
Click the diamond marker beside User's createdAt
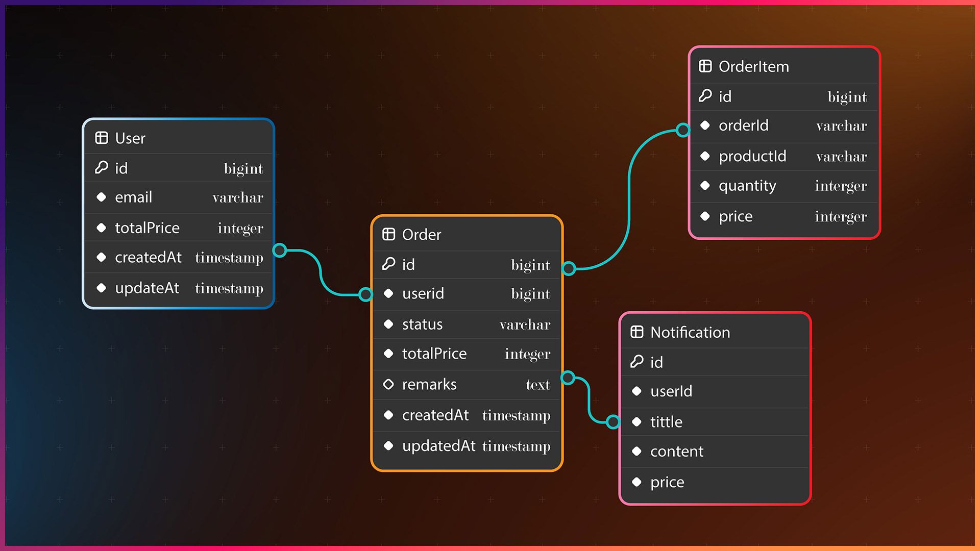coord(102,257)
